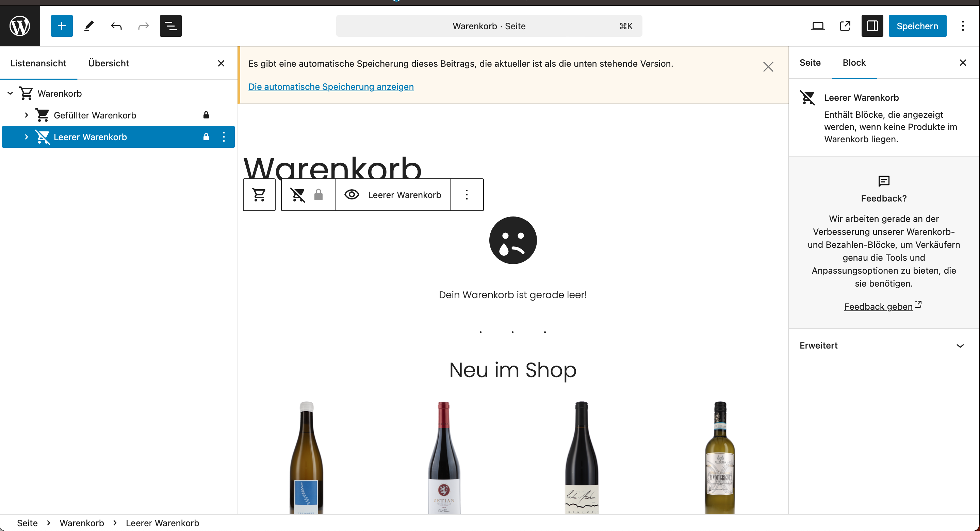The width and height of the screenshot is (980, 531).
Task: Click the WordPress logo icon
Action: tap(20, 26)
